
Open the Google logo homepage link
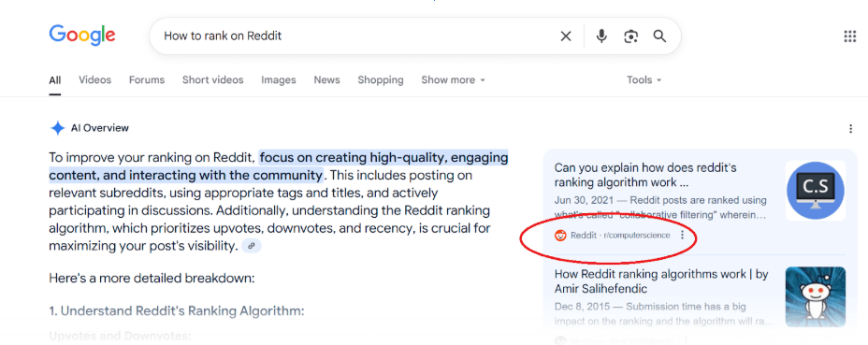[x=82, y=36]
